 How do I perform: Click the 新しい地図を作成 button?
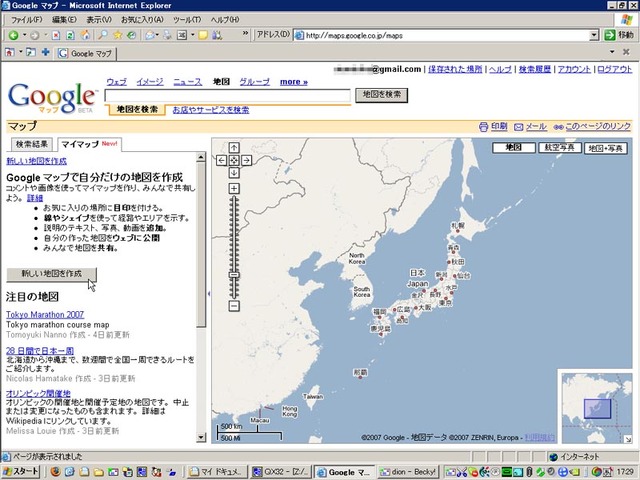[51, 274]
